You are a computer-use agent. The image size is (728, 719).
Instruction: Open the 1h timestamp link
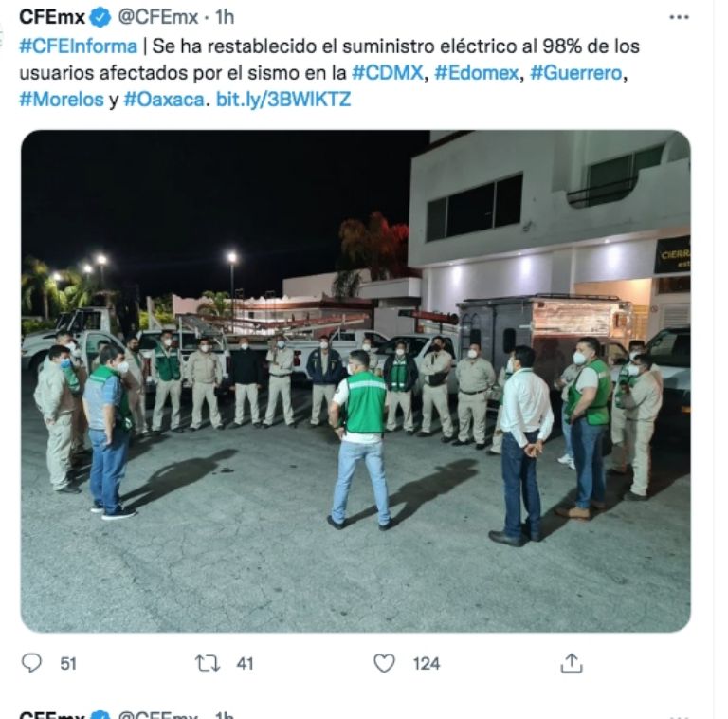(225, 18)
